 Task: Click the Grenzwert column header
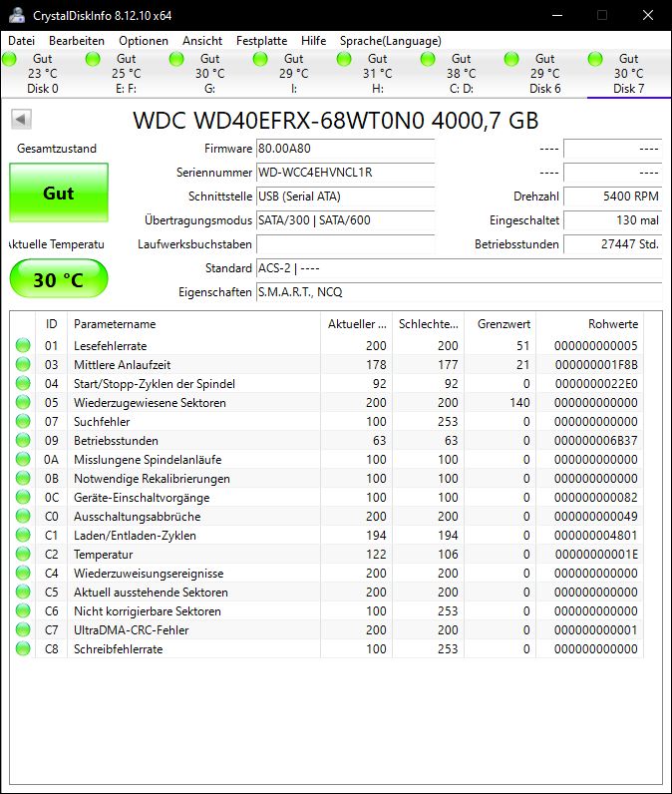(x=500, y=324)
